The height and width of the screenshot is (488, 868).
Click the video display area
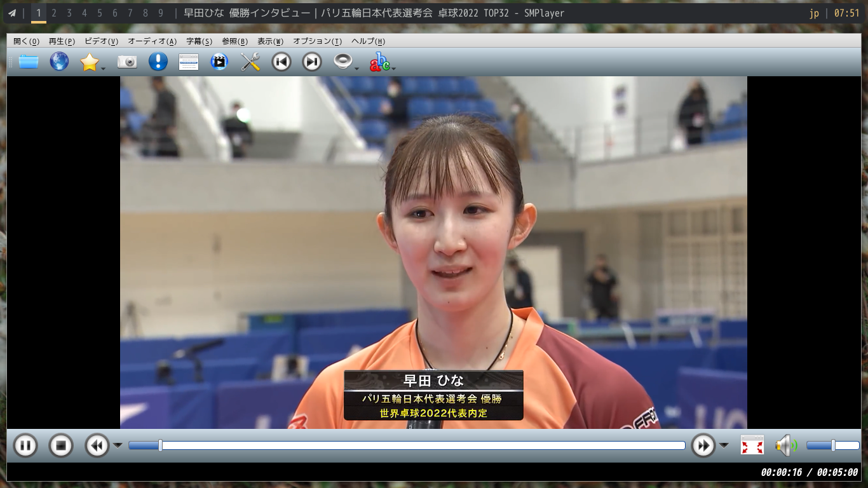[x=433, y=252]
